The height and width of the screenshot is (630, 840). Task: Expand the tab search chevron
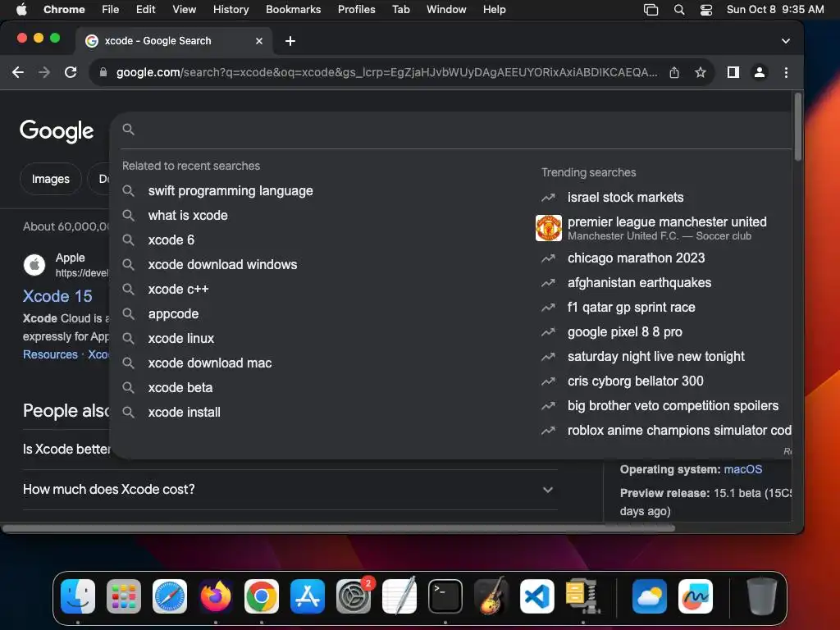pyautogui.click(x=785, y=41)
